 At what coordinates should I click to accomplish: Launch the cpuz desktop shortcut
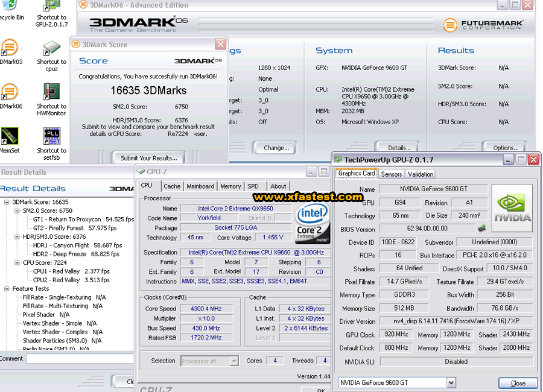(x=52, y=55)
